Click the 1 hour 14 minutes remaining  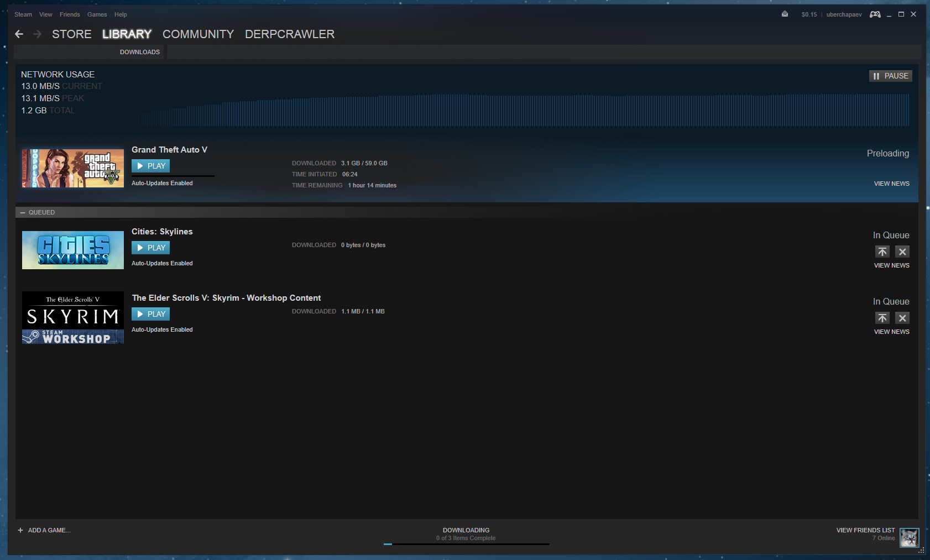[x=372, y=185]
